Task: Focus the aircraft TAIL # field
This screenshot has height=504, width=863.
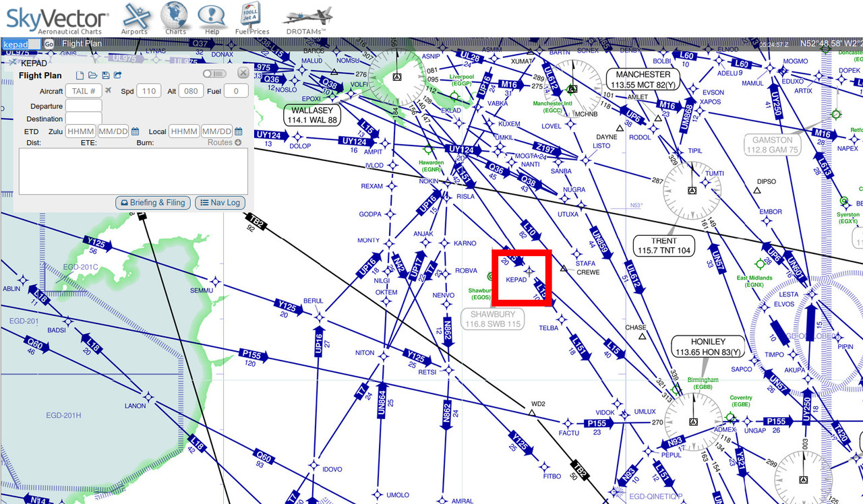Action: coord(84,91)
